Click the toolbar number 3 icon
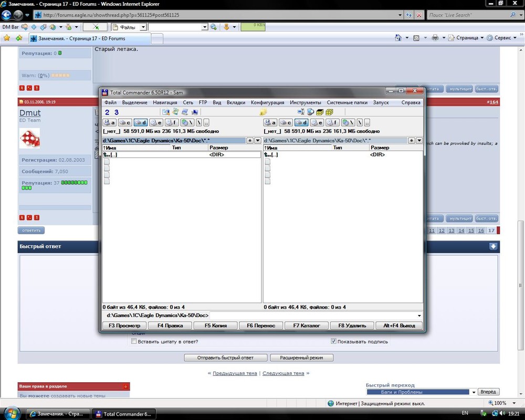This screenshot has width=525, height=420. [x=116, y=112]
